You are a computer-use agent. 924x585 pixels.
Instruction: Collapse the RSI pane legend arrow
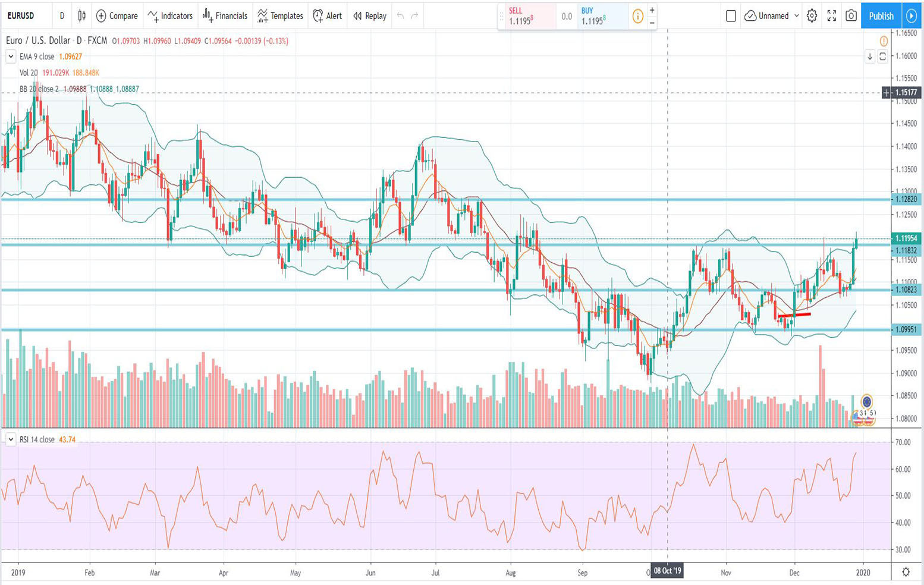(x=11, y=439)
